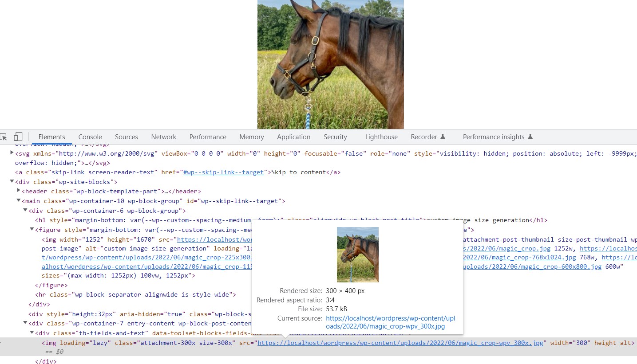Screen dimensions: 637x364
Task: Open the Application tab
Action: (293, 137)
